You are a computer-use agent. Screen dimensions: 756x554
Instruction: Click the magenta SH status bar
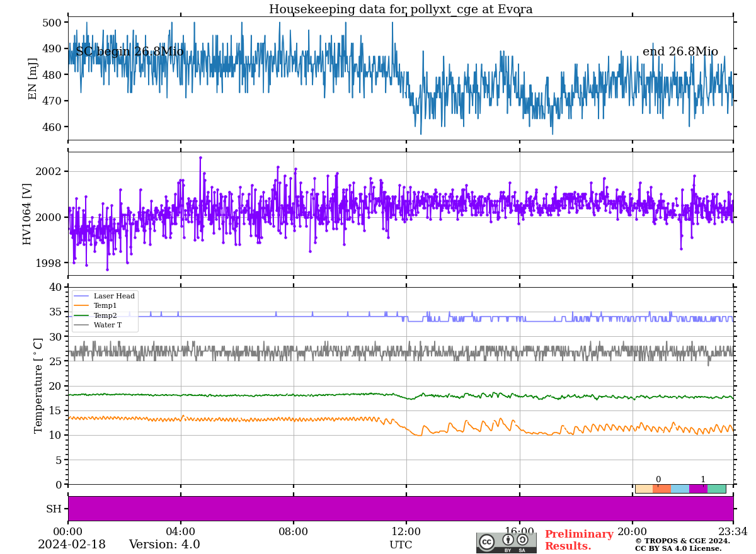coord(400,509)
